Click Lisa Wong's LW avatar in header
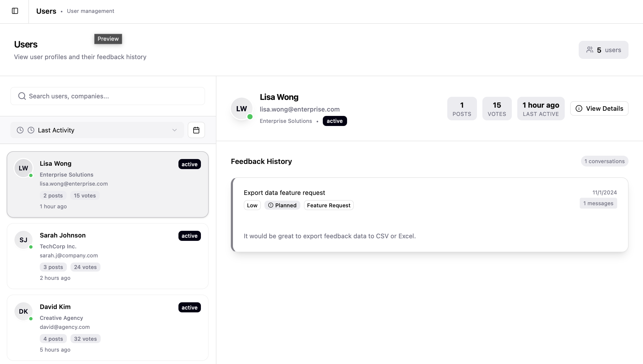Image resolution: width=643 pixels, height=364 pixels. point(241,109)
